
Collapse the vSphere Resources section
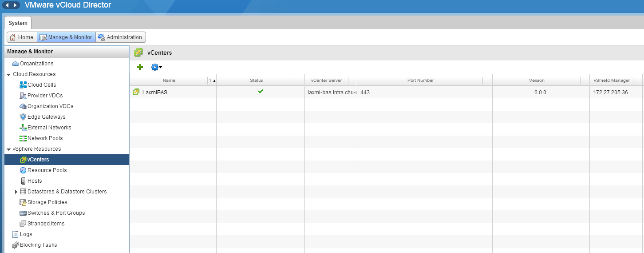[9, 149]
